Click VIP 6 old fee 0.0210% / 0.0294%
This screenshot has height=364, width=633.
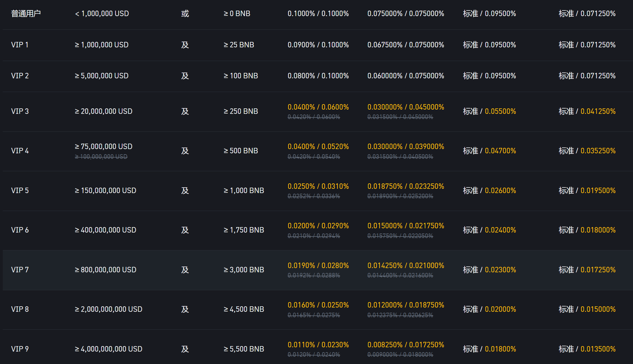[x=314, y=236]
